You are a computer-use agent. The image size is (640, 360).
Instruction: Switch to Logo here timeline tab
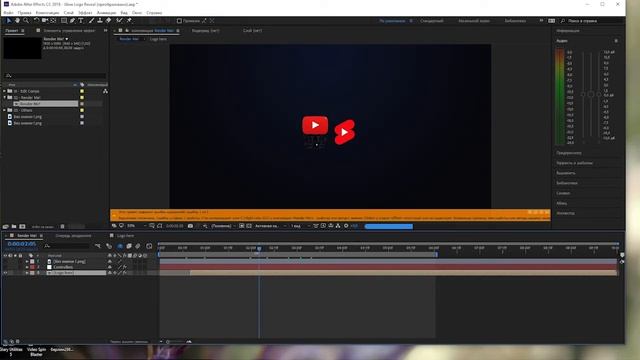[x=125, y=236]
